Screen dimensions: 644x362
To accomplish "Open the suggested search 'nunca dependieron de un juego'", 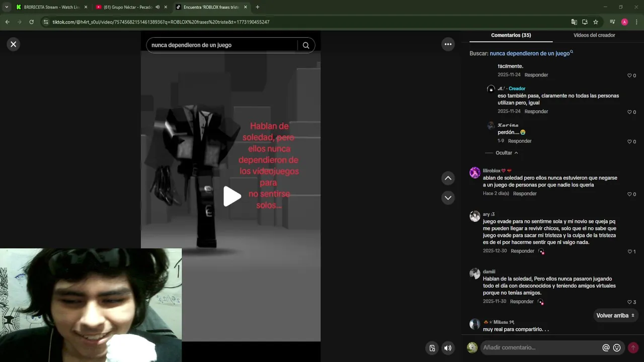I will point(531,53).
